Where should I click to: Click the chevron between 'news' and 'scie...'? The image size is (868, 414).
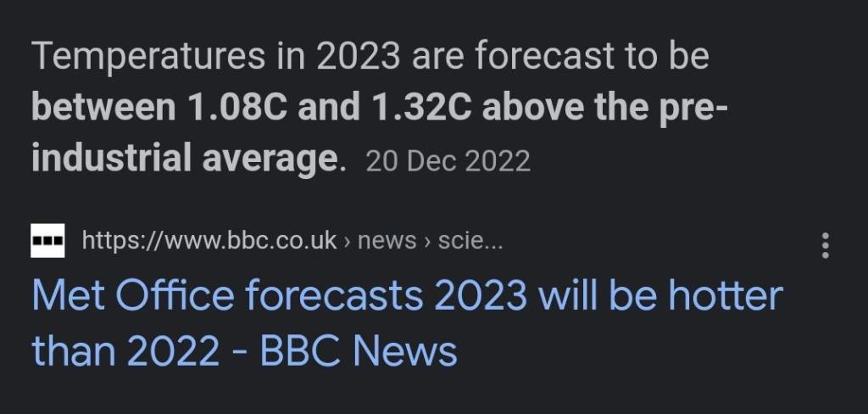[x=430, y=242]
